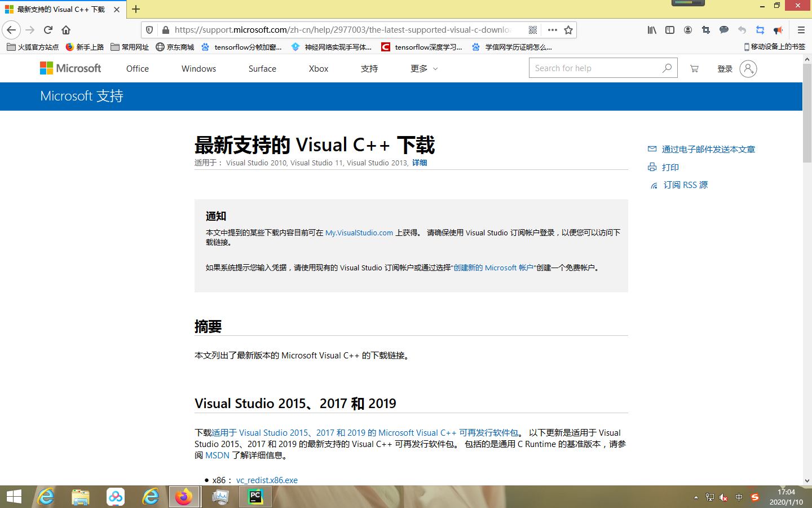Screen dimensions: 812x508
Task: Open the Office menu item
Action: pyautogui.click(x=138, y=69)
